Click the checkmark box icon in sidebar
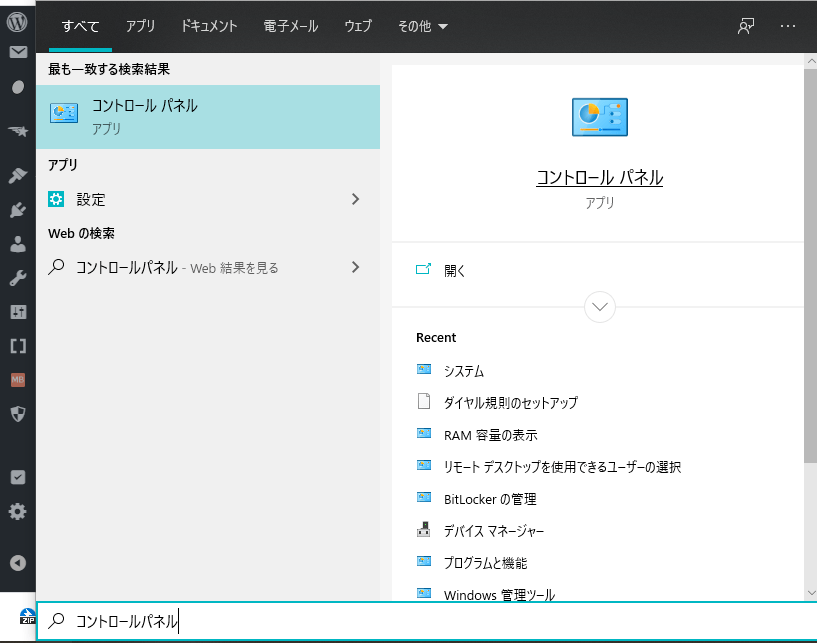 [18, 477]
